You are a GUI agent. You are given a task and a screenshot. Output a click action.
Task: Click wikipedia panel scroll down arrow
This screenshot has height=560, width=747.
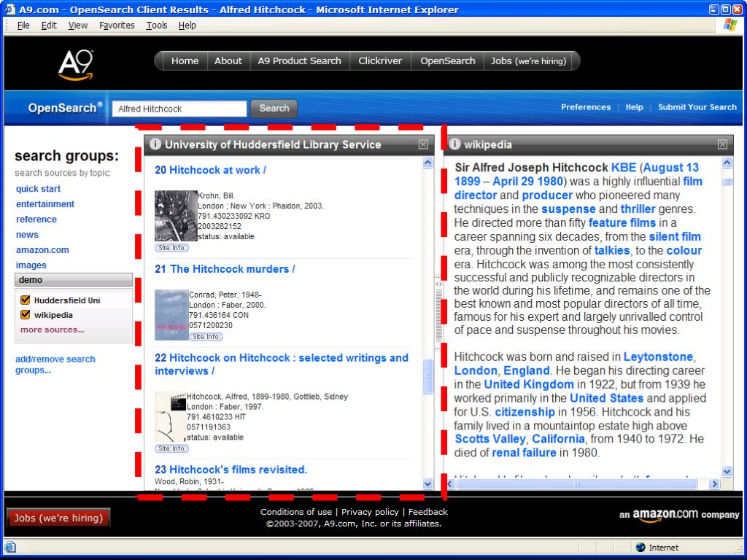click(x=727, y=472)
